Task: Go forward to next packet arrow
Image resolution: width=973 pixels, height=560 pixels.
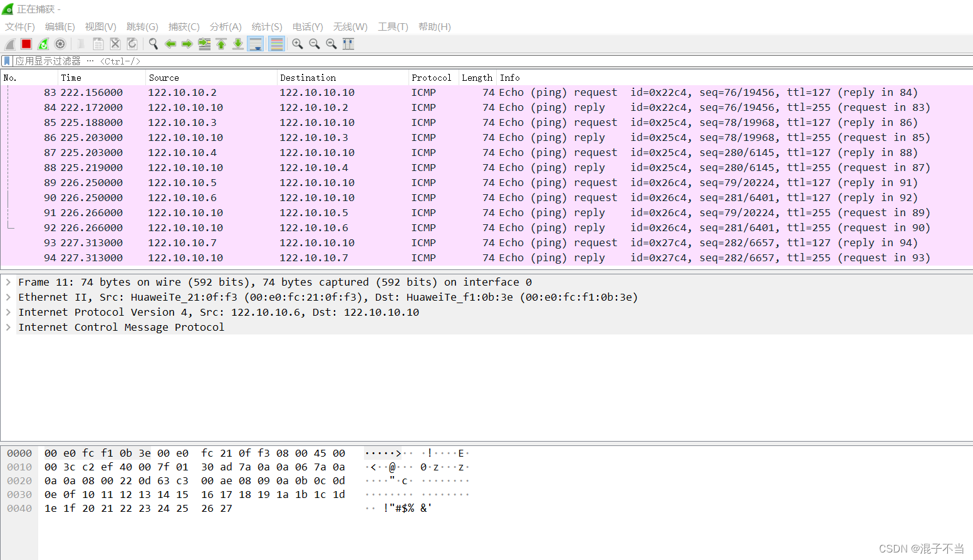Action: coord(187,44)
